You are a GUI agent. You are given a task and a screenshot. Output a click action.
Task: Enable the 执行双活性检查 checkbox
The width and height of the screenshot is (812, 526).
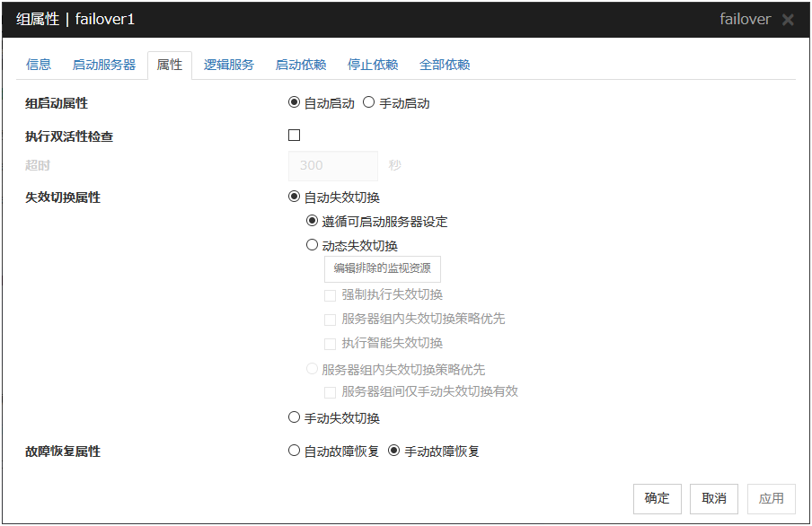[x=294, y=136]
